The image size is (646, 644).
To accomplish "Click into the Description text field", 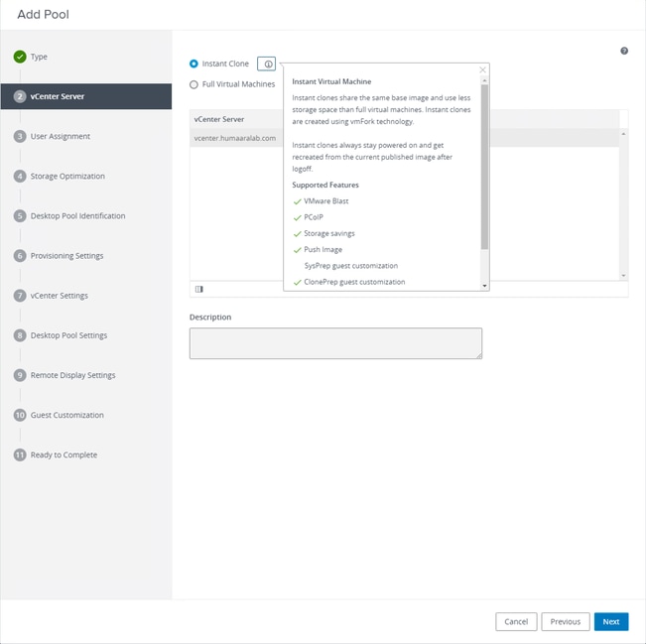I will pyautogui.click(x=335, y=343).
